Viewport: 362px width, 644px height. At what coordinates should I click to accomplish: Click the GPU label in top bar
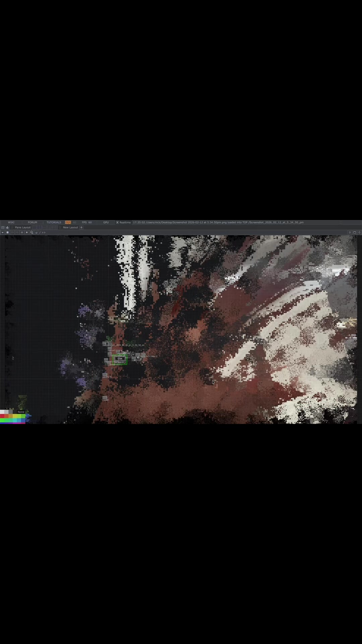tap(106, 222)
